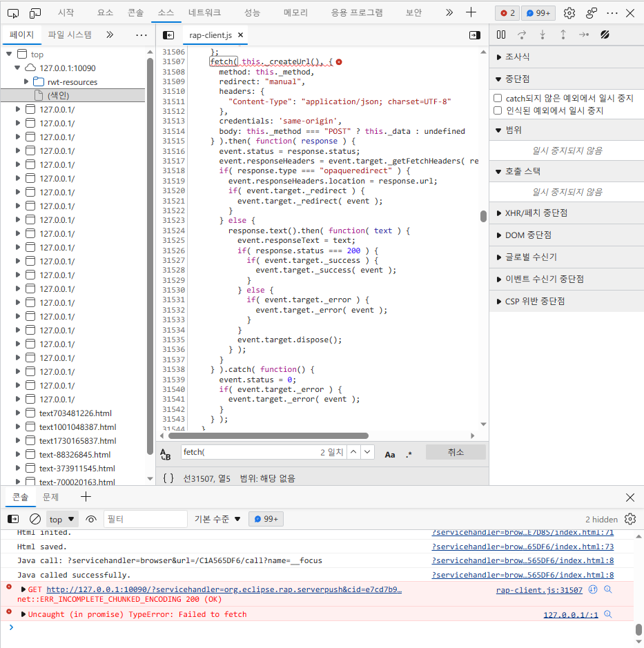Open the rap-client.js:31507 source link

(539, 590)
